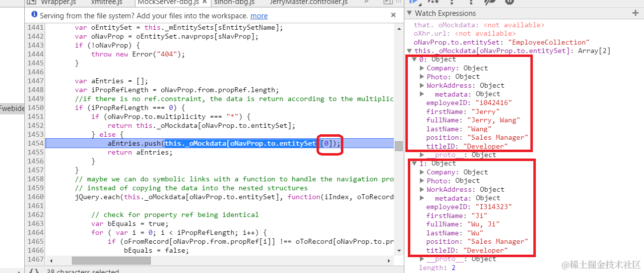Set breakpoint on line number 1441
The height and width of the screenshot is (273, 644).
click(x=36, y=27)
